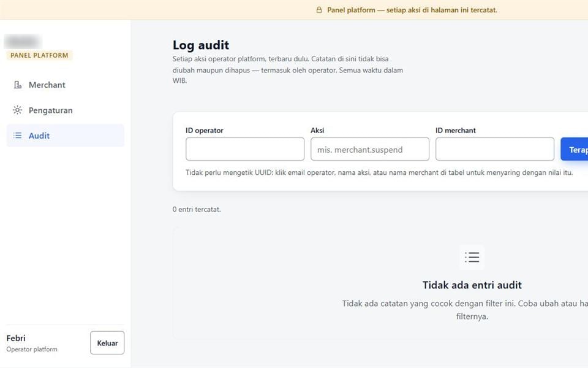Focus the ID operator input field
The image size is (588, 368).
point(245,149)
